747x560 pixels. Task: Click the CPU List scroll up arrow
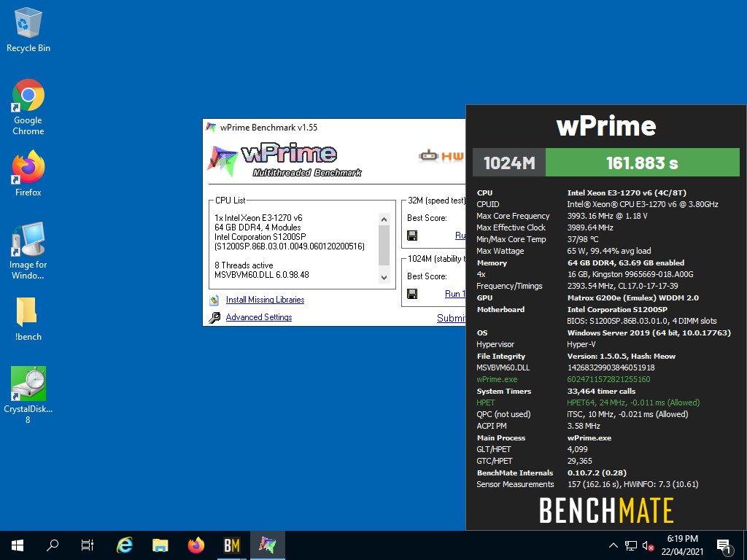click(x=384, y=219)
